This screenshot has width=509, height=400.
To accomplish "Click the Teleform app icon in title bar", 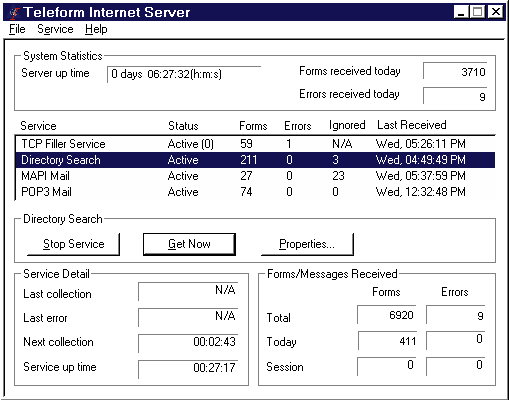I will coord(14,13).
